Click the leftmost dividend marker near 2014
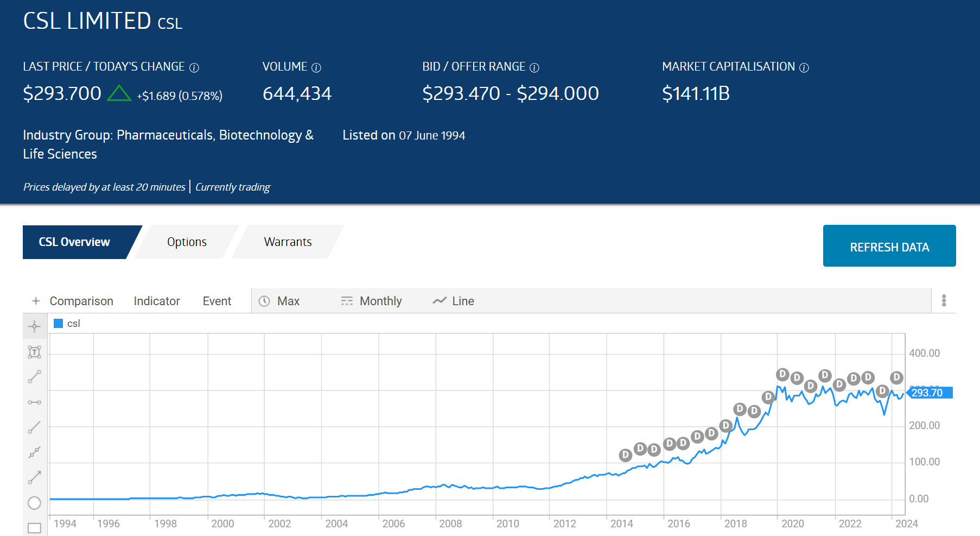This screenshot has width=980, height=536. coord(626,455)
